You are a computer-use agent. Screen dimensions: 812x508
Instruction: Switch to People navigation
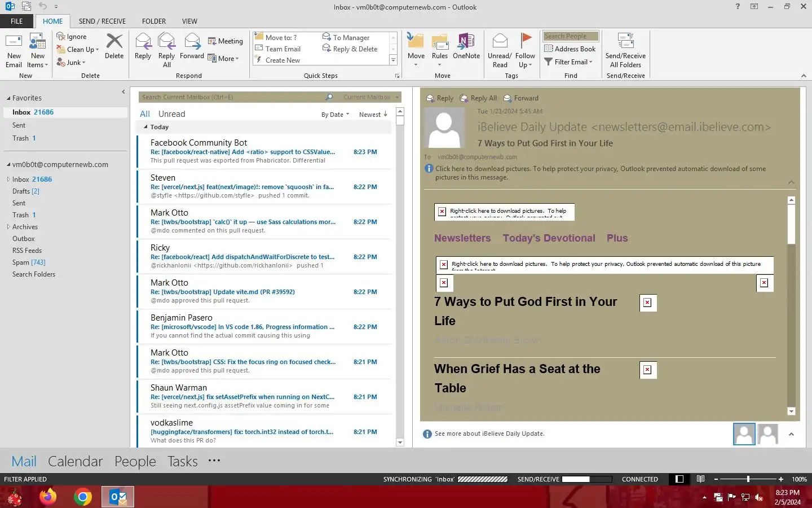tap(135, 461)
